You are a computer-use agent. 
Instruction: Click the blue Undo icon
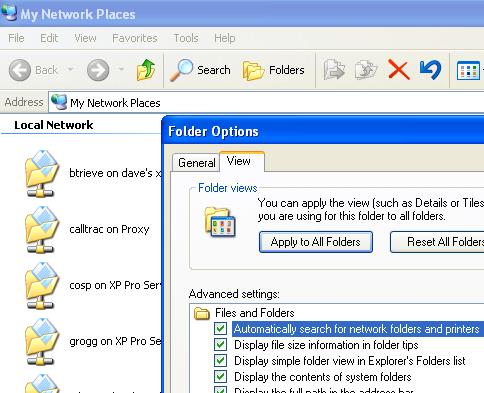click(430, 70)
